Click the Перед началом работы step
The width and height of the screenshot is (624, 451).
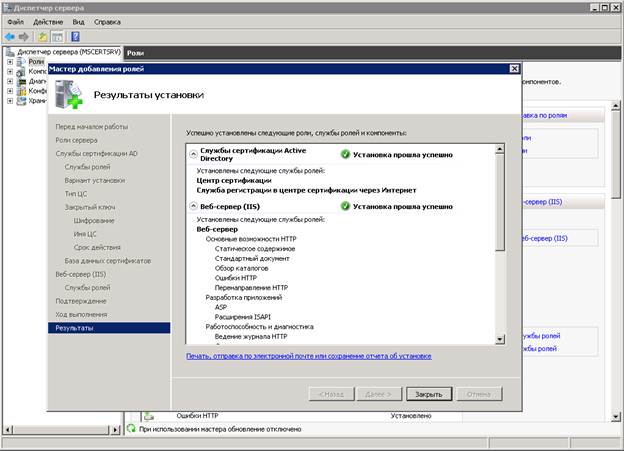(x=92, y=127)
